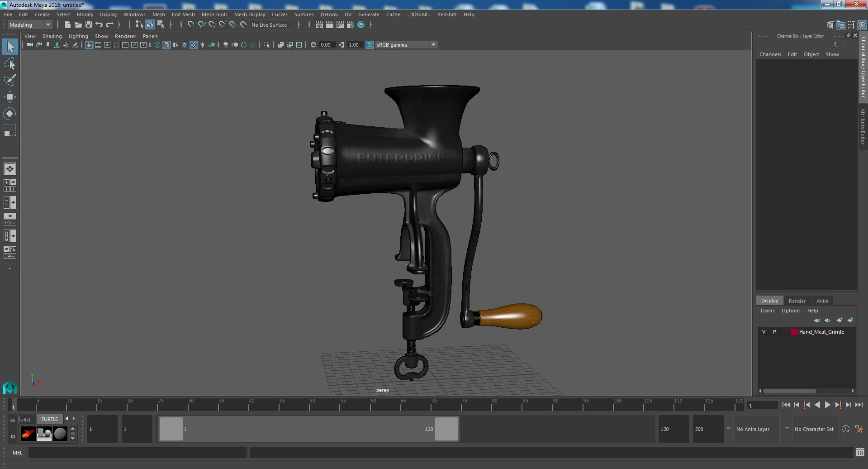Open the Windows menu
The image size is (868, 469).
pos(134,14)
